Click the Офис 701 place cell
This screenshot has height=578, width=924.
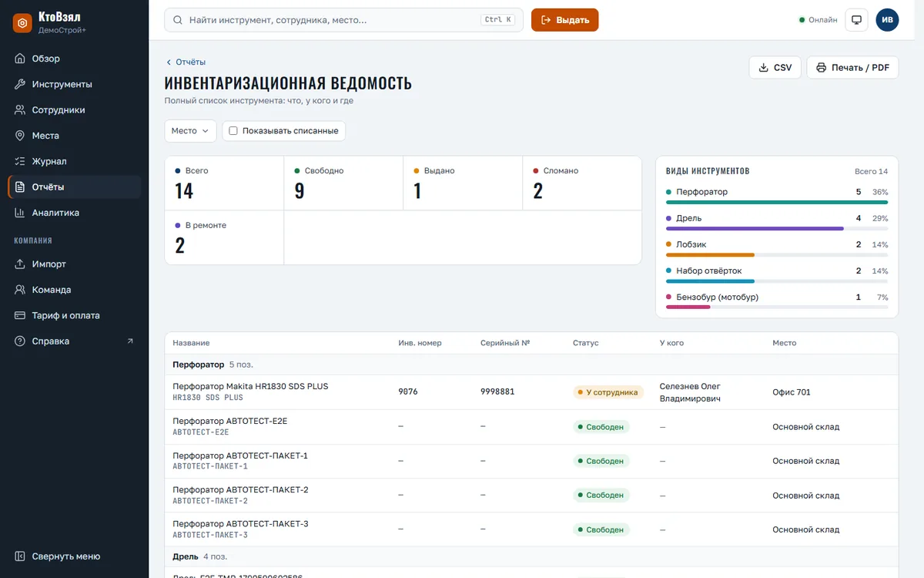click(792, 392)
